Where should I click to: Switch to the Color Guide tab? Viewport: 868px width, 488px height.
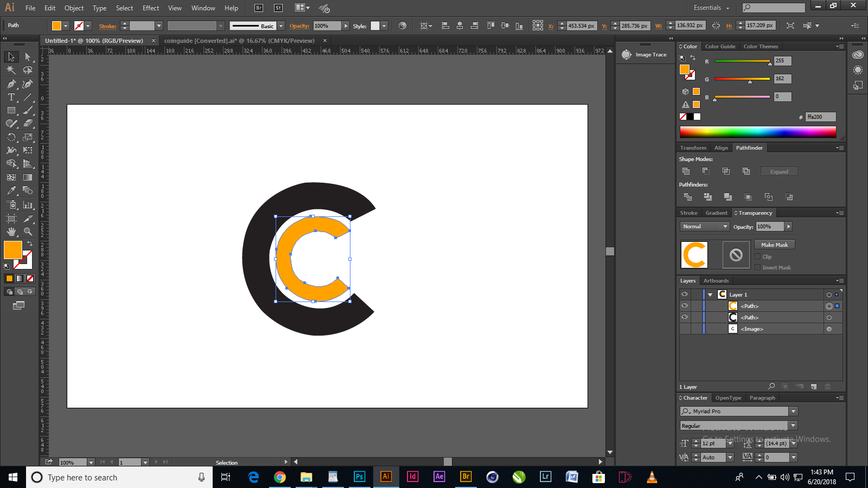click(x=720, y=47)
